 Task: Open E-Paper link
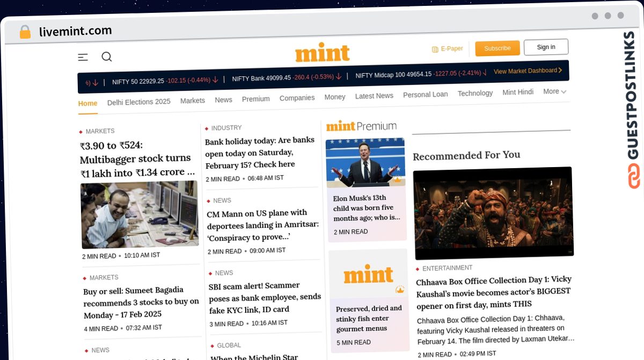[x=451, y=49]
